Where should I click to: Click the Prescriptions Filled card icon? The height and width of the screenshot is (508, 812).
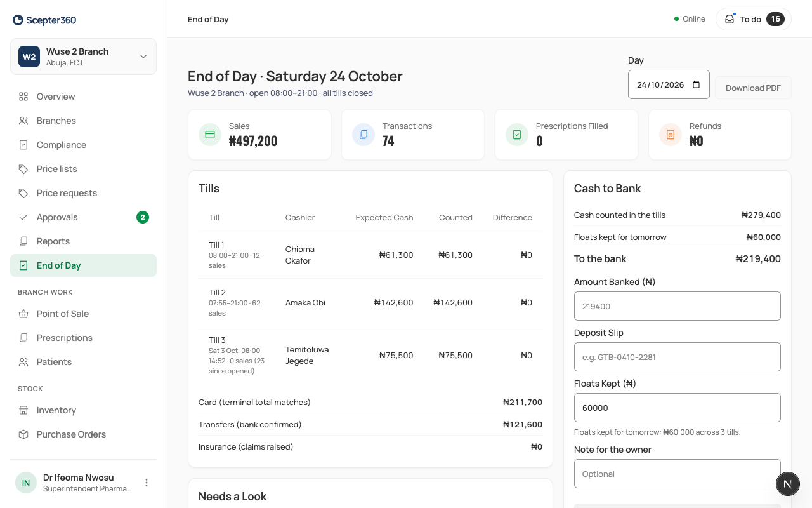click(x=517, y=135)
